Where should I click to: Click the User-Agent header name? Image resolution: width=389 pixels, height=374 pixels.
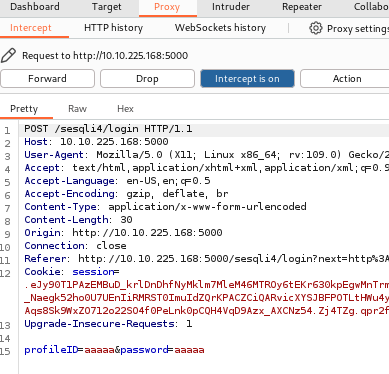54,155
